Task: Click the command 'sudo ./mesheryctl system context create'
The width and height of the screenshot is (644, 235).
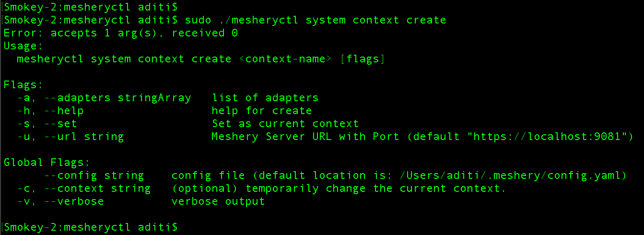Action: pos(315,20)
